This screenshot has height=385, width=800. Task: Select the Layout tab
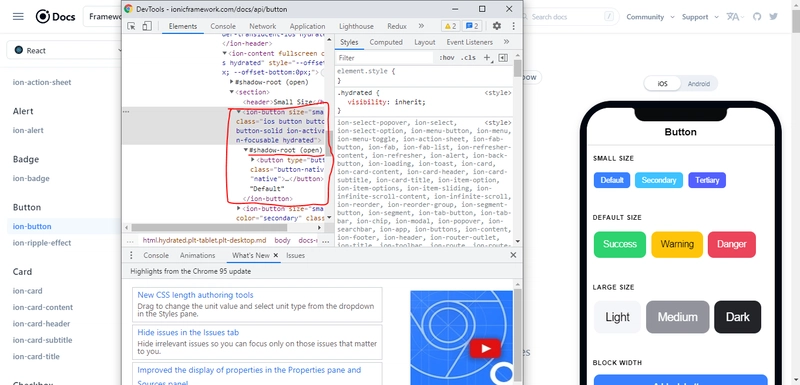(x=424, y=42)
